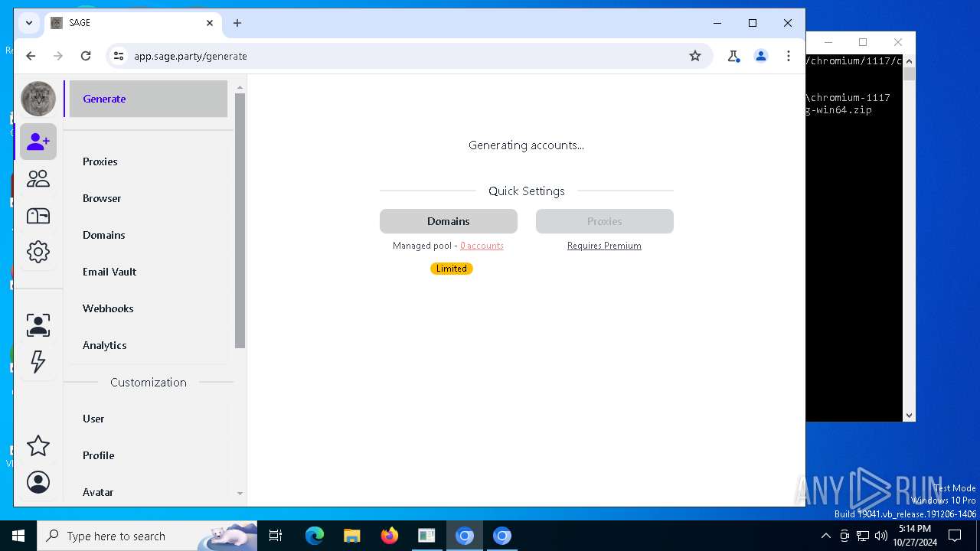
Task: Bookmark this page with star icon
Action: coord(695,56)
